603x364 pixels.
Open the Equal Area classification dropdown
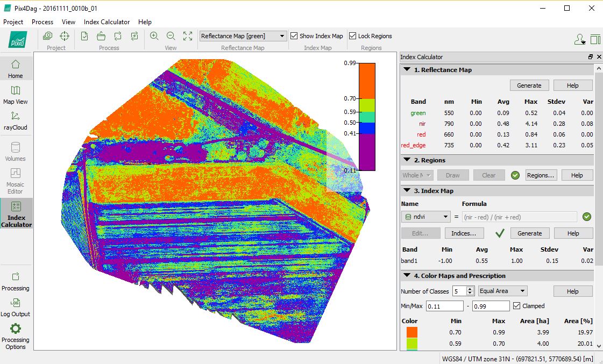[502, 291]
